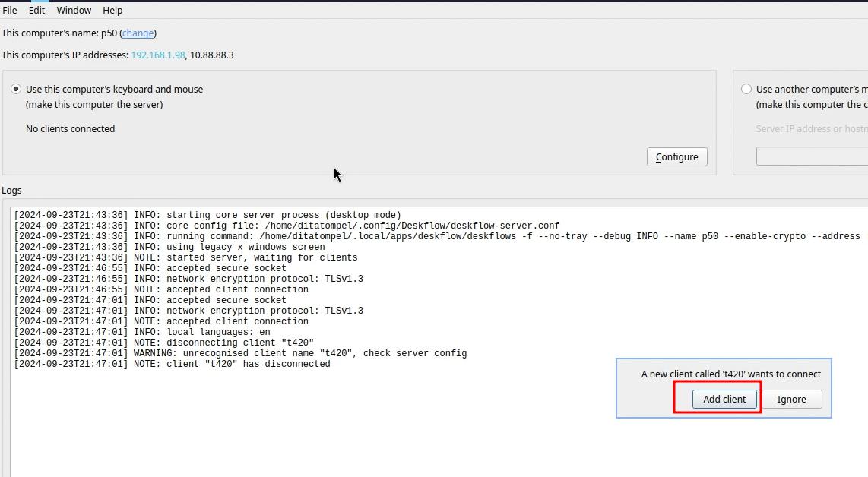The height and width of the screenshot is (477, 868).
Task: Open the File menu
Action: click(10, 10)
